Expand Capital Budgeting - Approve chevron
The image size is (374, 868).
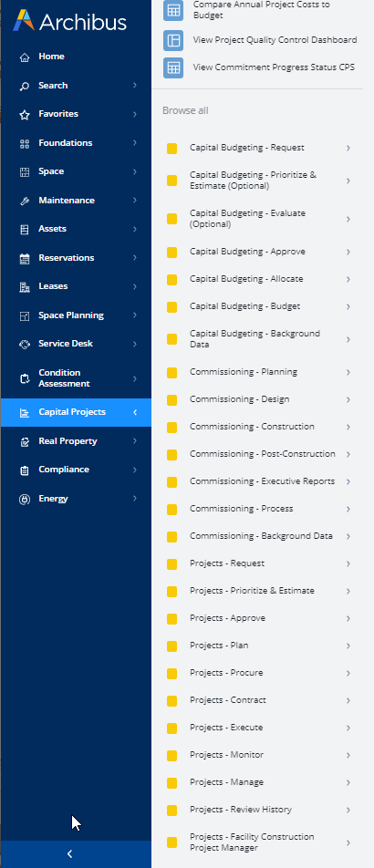(x=348, y=252)
